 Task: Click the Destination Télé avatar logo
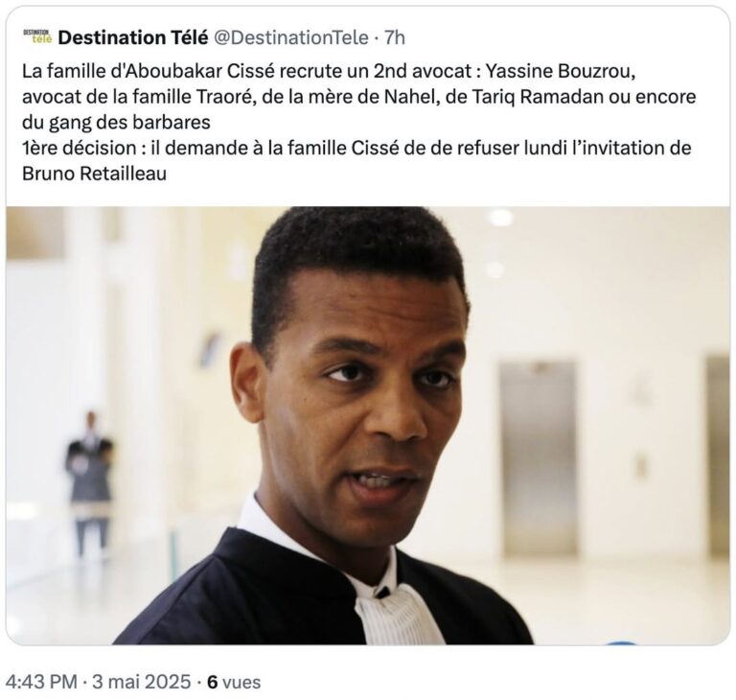(37, 36)
